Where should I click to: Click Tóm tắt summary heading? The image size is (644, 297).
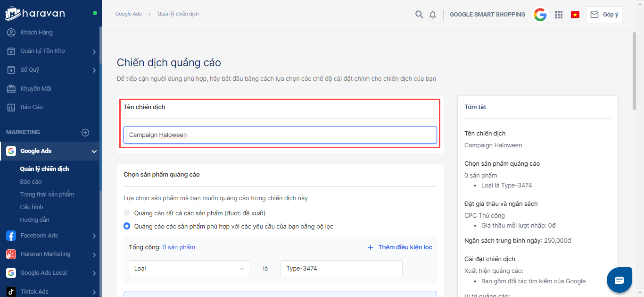click(475, 107)
